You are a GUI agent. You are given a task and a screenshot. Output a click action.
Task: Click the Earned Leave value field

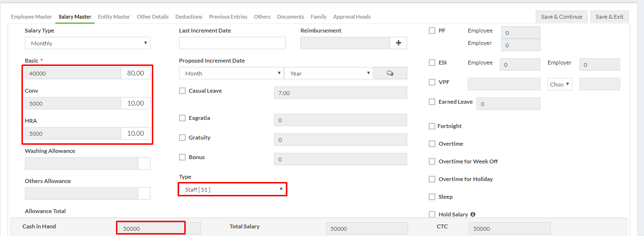pos(508,104)
